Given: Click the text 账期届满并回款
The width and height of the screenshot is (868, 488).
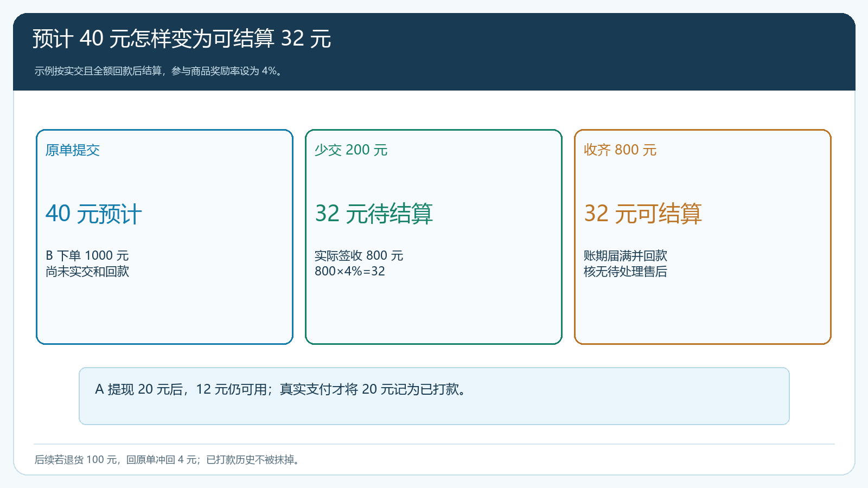Looking at the screenshot, I should tap(626, 255).
